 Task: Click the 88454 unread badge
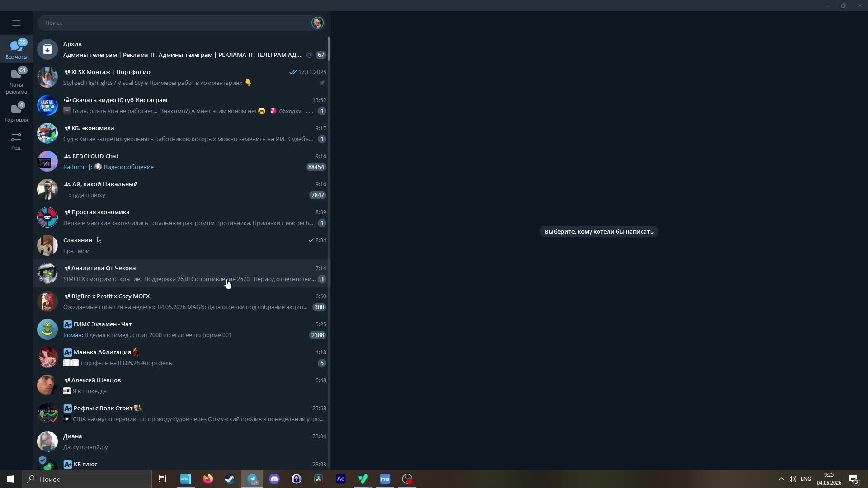pyautogui.click(x=316, y=167)
